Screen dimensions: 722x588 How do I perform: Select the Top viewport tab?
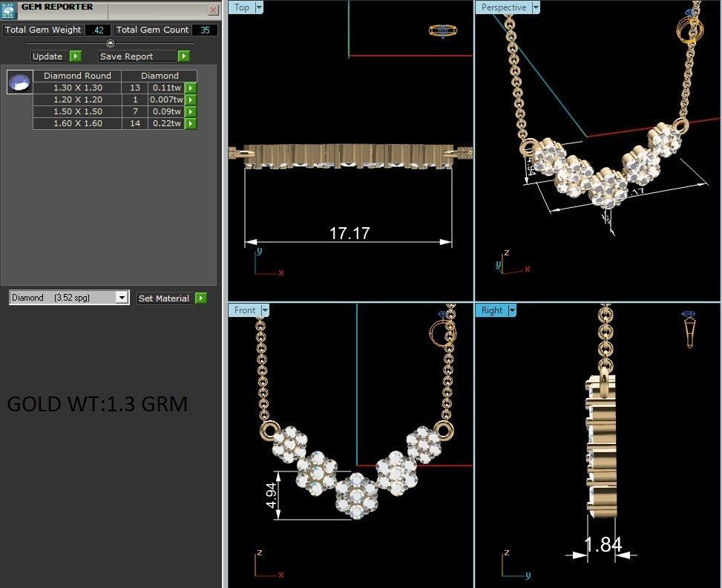tap(242, 7)
